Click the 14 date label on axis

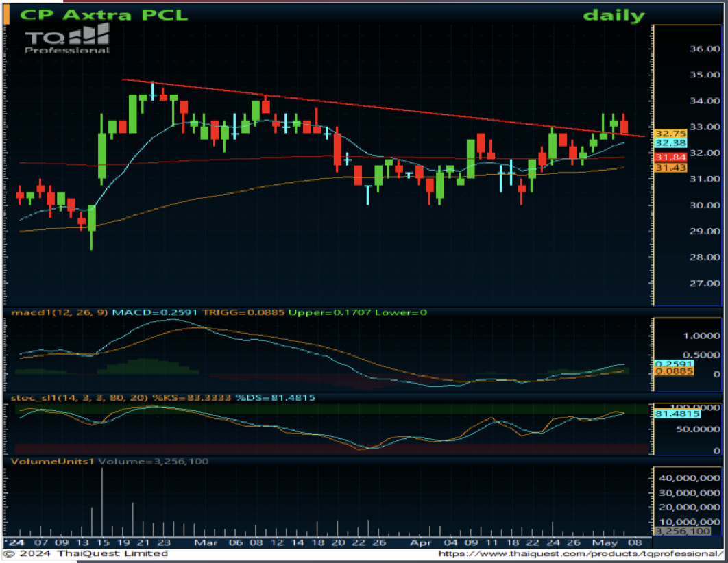click(297, 542)
